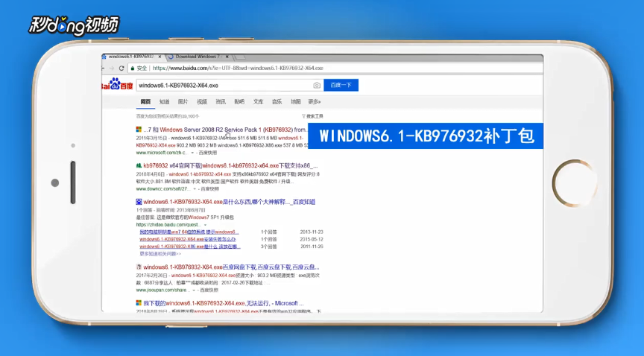Click the Microsoft favicon of first result
The image size is (644, 356).
139,130
